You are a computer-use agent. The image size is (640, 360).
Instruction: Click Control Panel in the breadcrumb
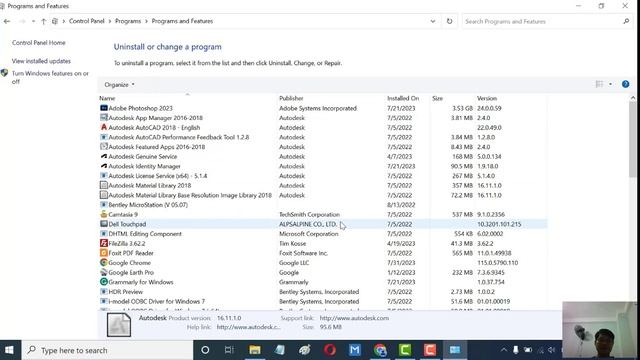pyautogui.click(x=87, y=21)
